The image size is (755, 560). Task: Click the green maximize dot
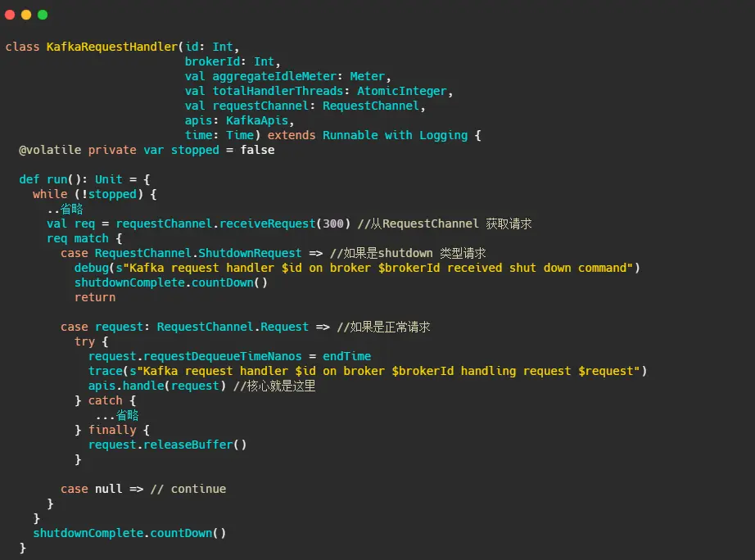[x=43, y=15]
